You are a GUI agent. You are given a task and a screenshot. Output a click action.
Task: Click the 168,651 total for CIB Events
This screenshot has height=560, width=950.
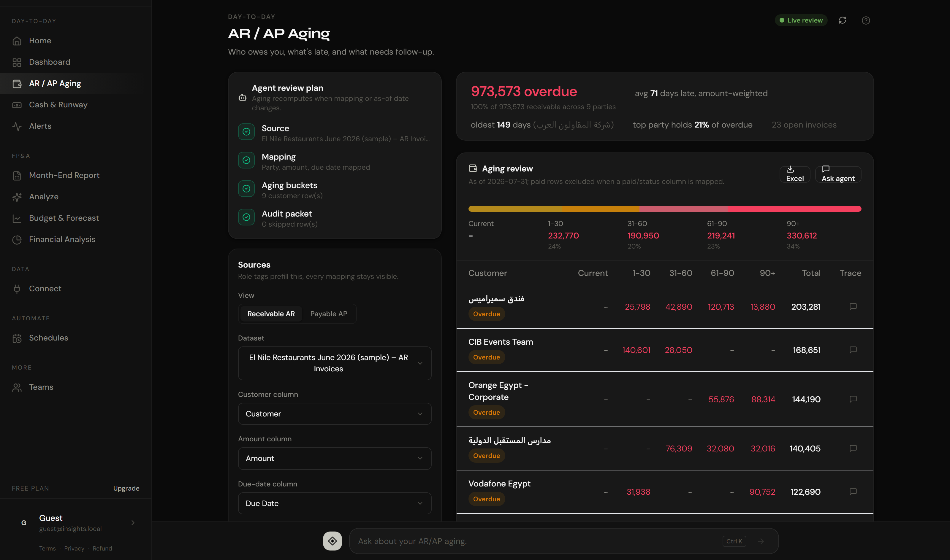[x=807, y=350]
